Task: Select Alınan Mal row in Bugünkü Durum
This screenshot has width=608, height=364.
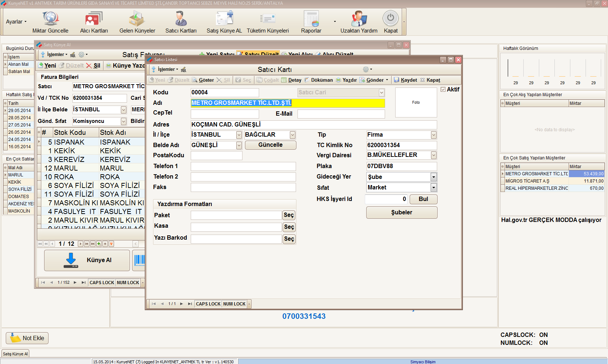Action: point(19,64)
